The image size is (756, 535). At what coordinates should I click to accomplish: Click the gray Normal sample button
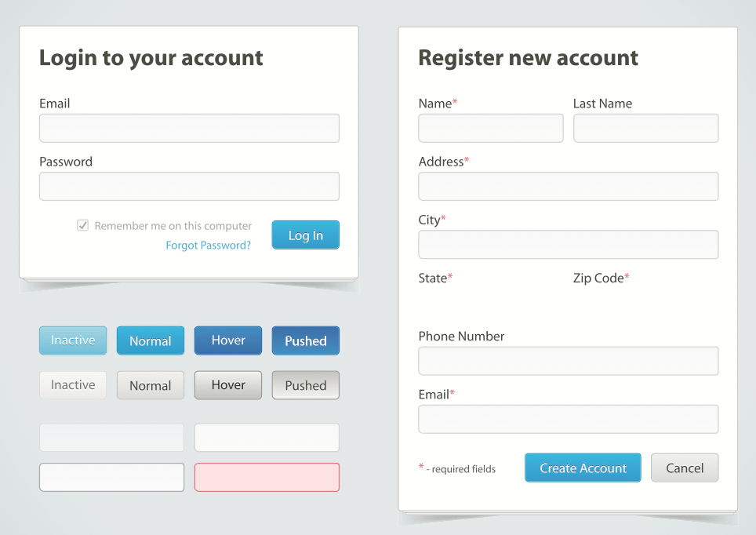tap(150, 385)
